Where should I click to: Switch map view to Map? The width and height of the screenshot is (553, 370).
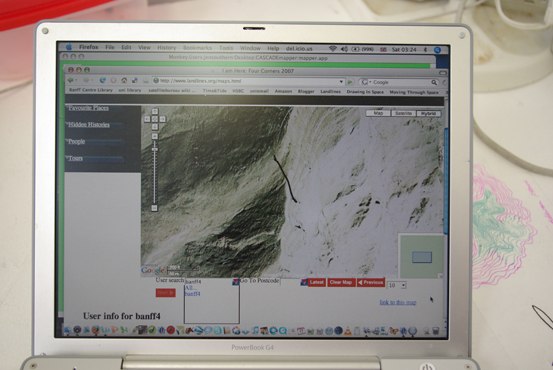point(378,113)
